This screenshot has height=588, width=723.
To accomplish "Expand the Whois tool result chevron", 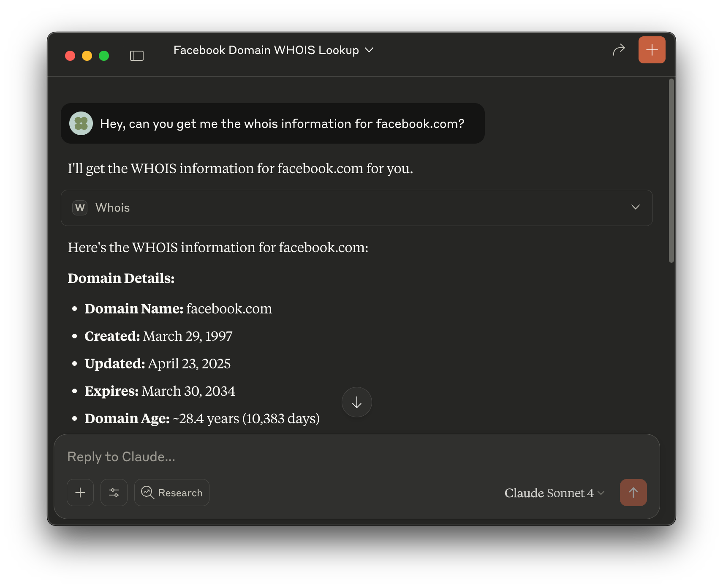I will point(635,207).
